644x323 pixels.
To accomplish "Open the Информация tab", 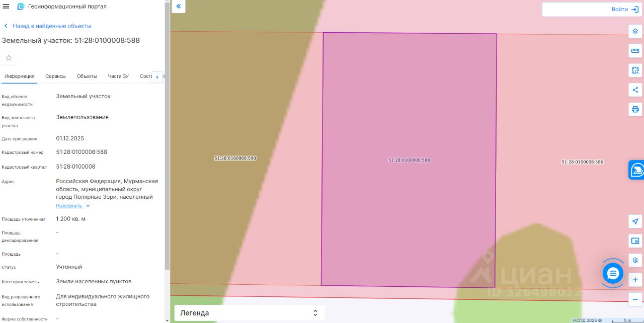I will [x=20, y=76].
